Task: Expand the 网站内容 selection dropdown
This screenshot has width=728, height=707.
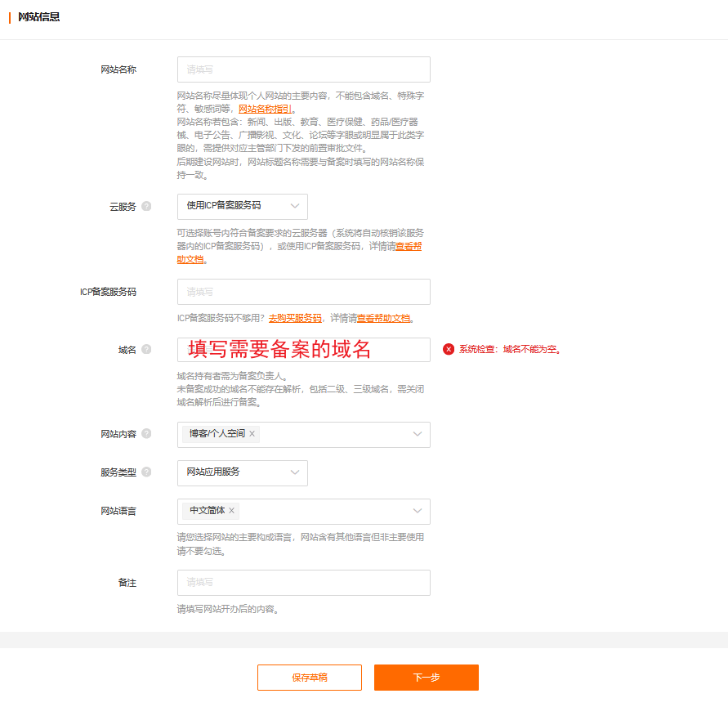Action: pyautogui.click(x=418, y=434)
